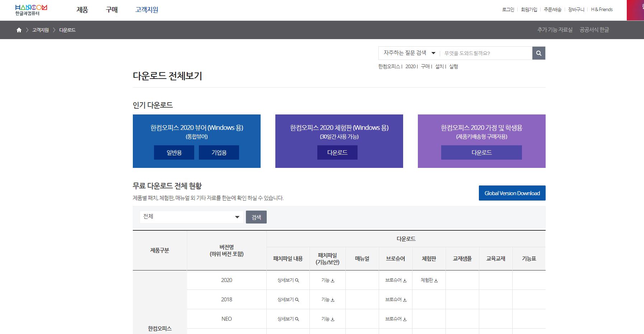
Task: Click the Hancom logo
Action: coord(31,10)
